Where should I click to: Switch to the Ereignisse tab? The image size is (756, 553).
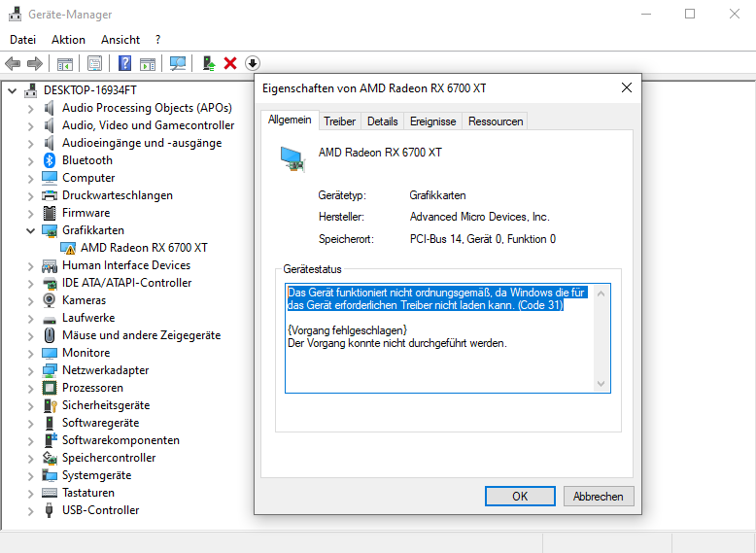[x=433, y=121]
